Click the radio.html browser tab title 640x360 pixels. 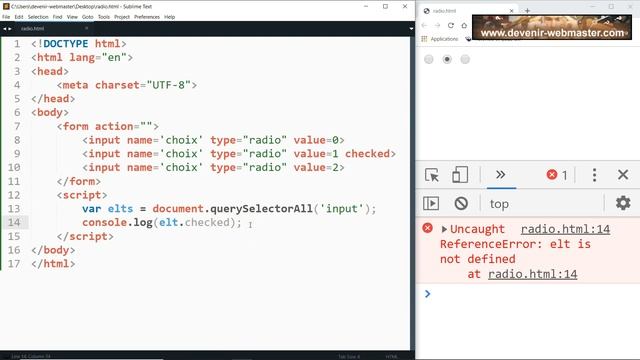click(x=444, y=11)
